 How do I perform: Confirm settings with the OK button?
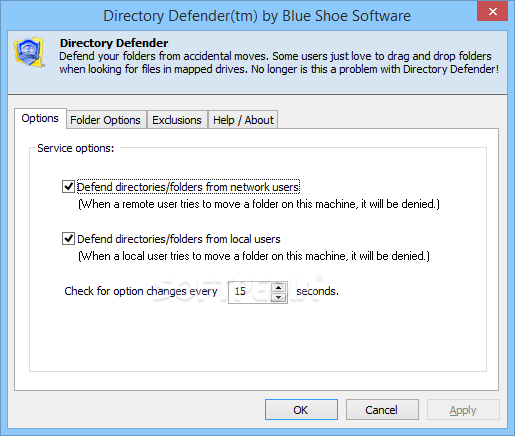pos(301,410)
